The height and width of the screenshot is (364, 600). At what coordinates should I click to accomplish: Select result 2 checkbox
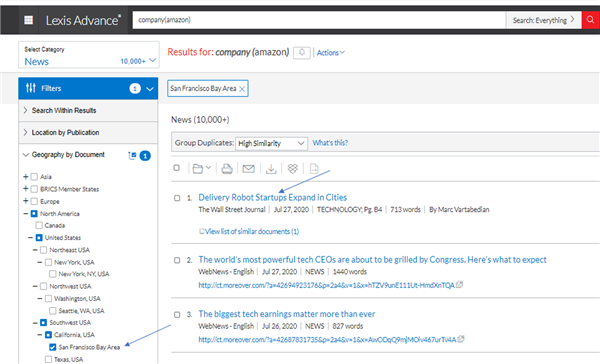click(x=177, y=260)
